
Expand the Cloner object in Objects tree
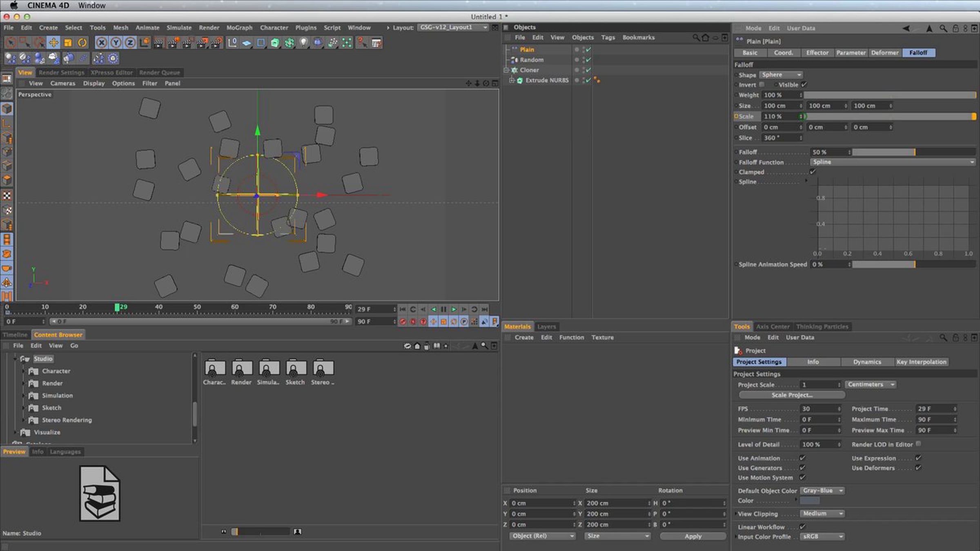(x=506, y=70)
